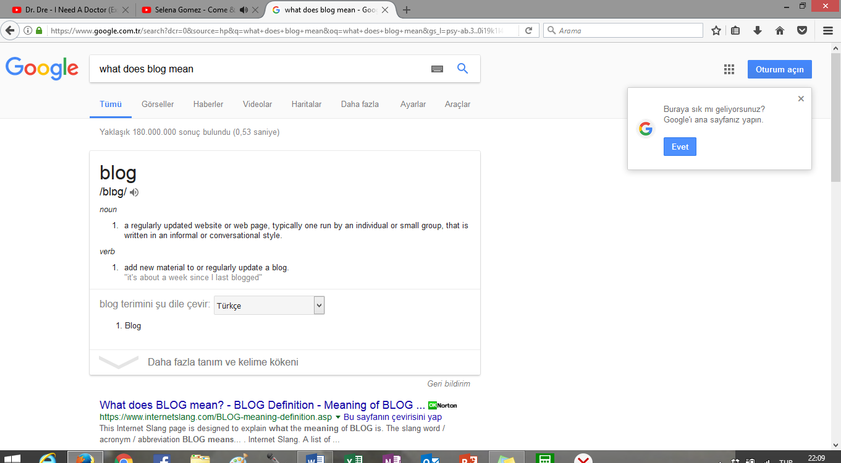Close the Selena Gomez tab
841x463 pixels.
pyautogui.click(x=255, y=10)
